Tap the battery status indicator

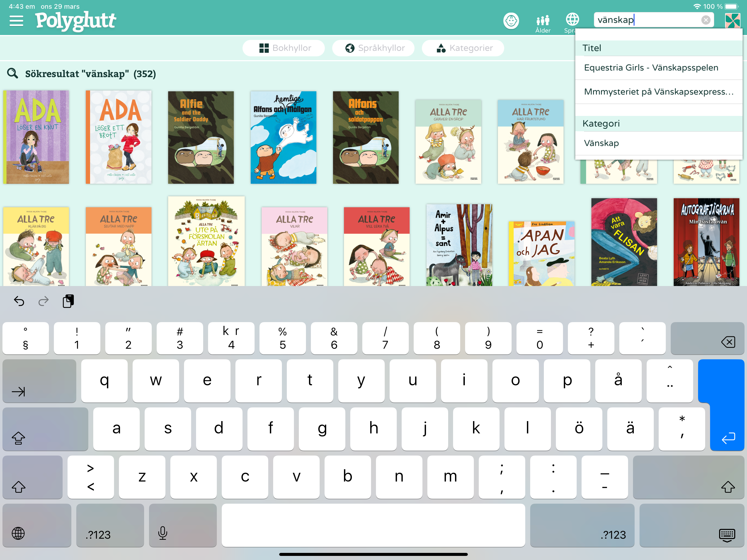point(731,6)
